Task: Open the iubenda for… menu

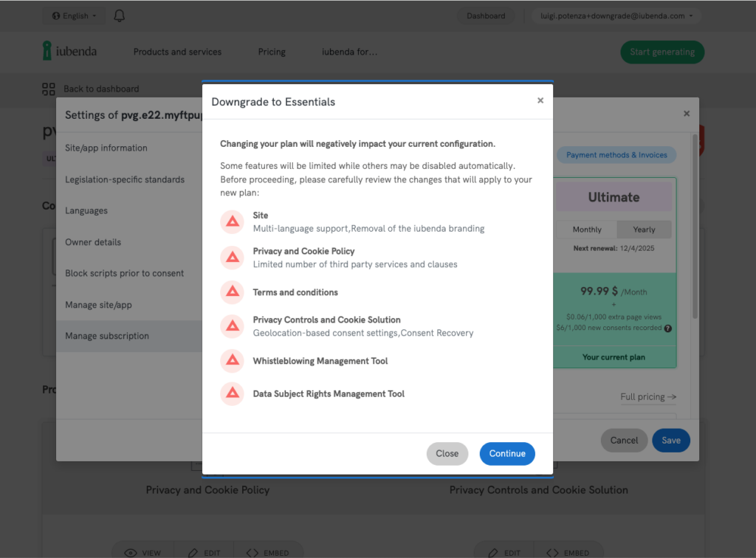Action: [349, 52]
